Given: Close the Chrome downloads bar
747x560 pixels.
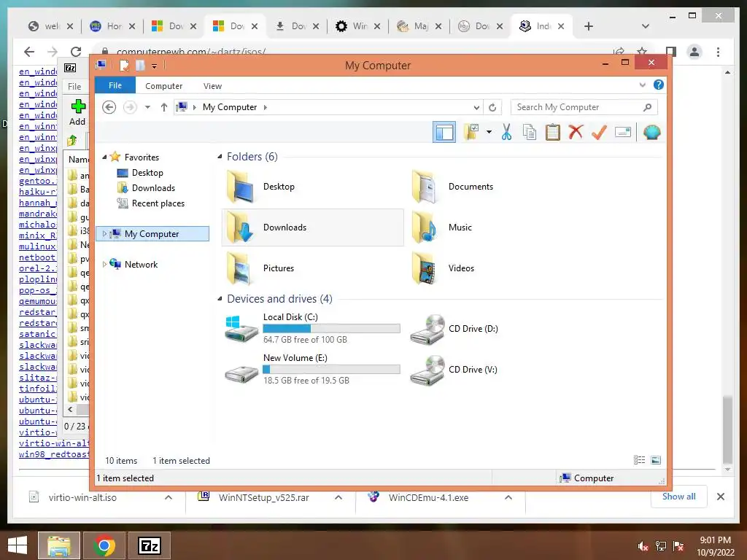Looking at the screenshot, I should (720, 497).
